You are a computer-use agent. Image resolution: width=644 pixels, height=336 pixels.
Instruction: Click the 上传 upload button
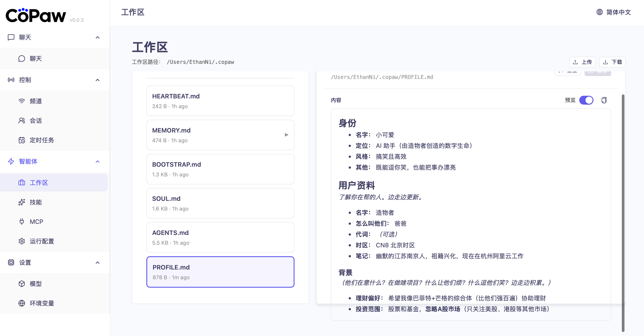tap(583, 62)
